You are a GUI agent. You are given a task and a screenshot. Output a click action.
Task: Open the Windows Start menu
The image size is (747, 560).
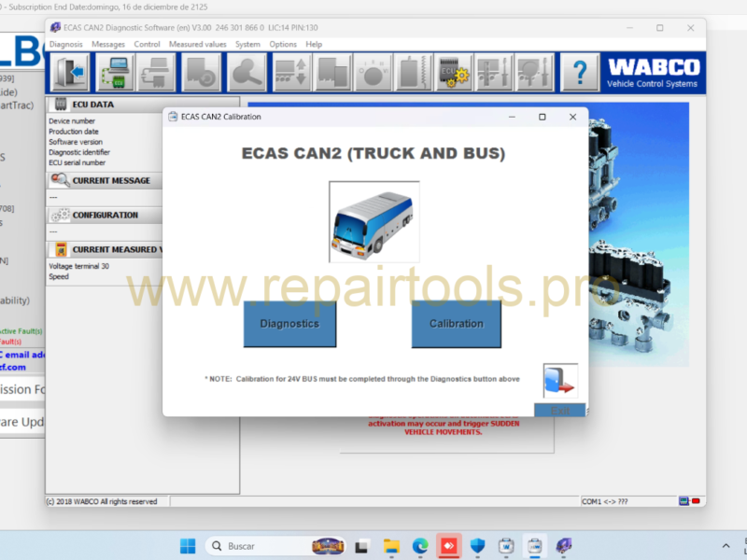coord(188,546)
